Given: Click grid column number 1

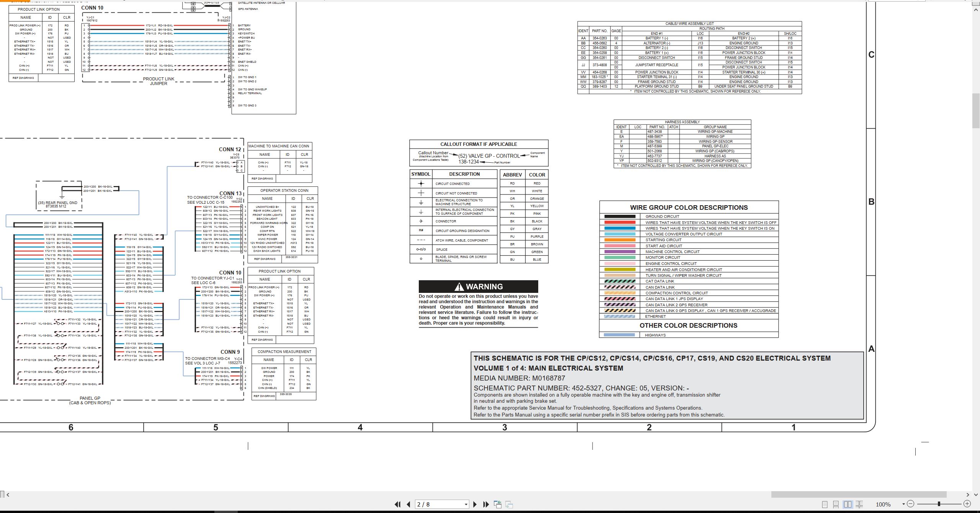Looking at the screenshot, I should point(794,427).
